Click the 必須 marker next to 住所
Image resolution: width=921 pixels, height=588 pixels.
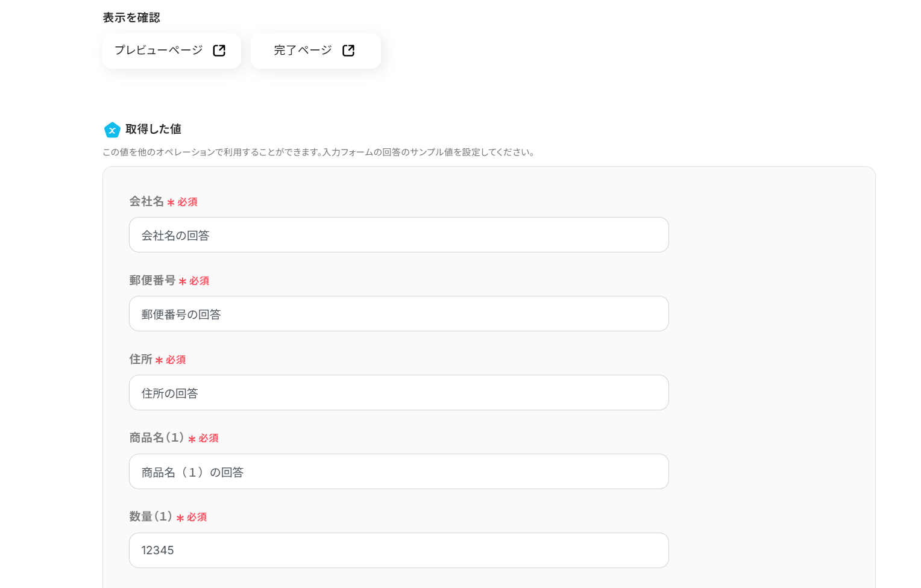click(x=171, y=360)
